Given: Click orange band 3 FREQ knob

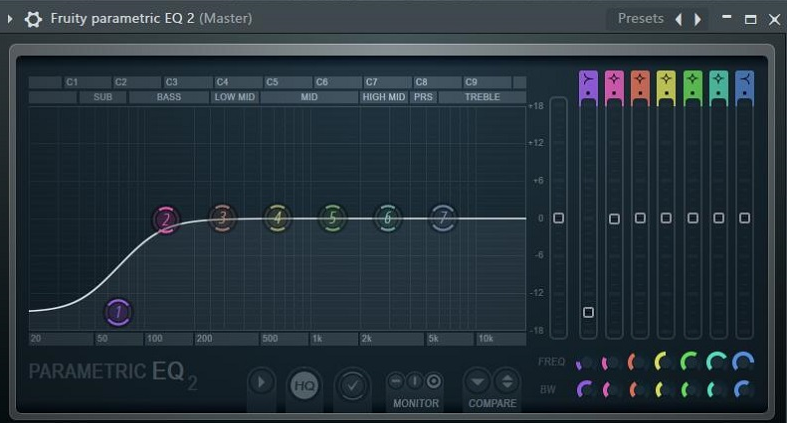Looking at the screenshot, I should [637, 363].
